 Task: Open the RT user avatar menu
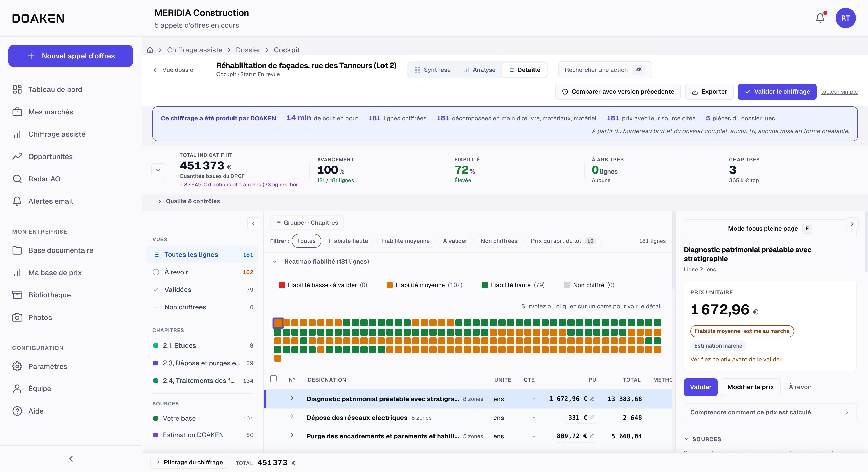[x=845, y=18]
